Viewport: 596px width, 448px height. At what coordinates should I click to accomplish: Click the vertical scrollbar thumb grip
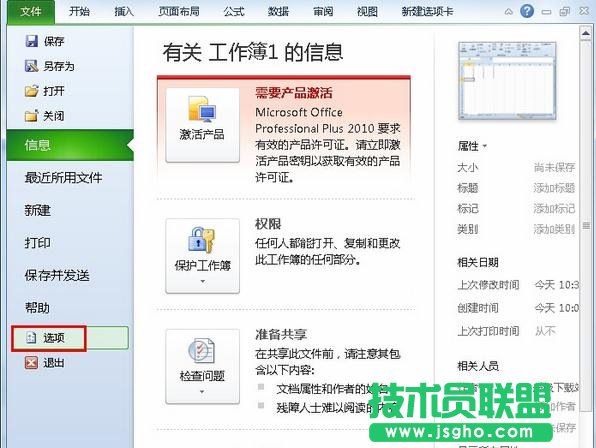[586, 226]
